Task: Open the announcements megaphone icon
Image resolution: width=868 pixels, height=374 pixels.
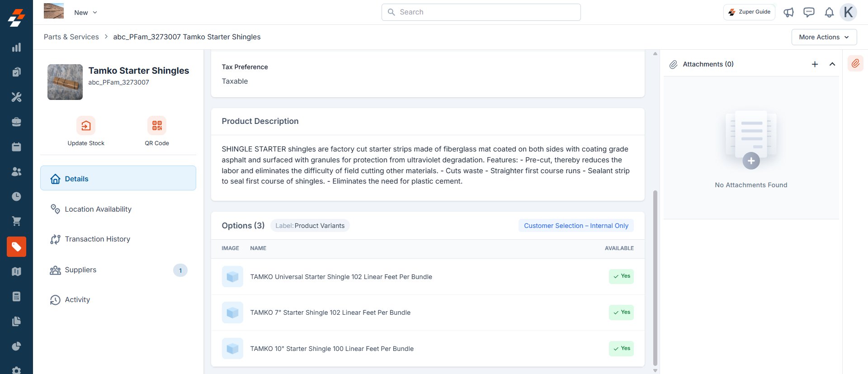Action: [788, 12]
